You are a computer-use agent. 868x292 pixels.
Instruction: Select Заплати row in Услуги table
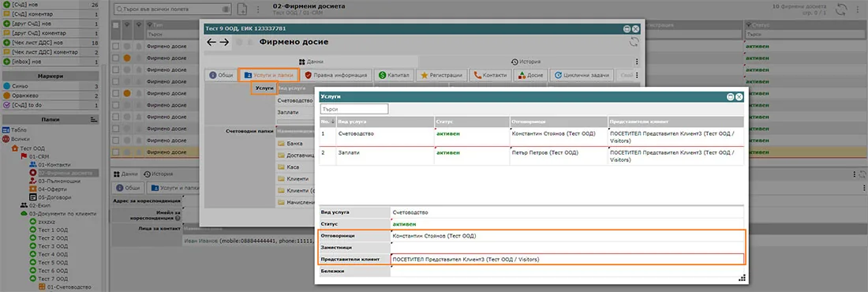(531, 155)
